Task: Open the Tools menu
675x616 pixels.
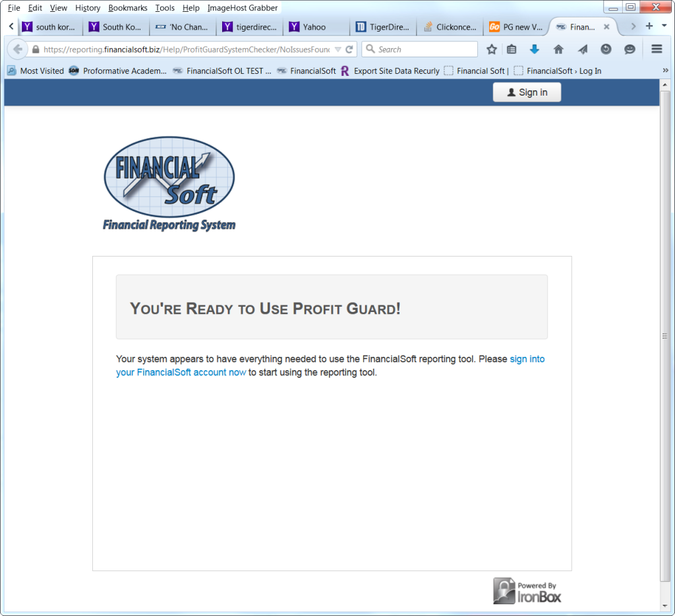Action: point(165,8)
